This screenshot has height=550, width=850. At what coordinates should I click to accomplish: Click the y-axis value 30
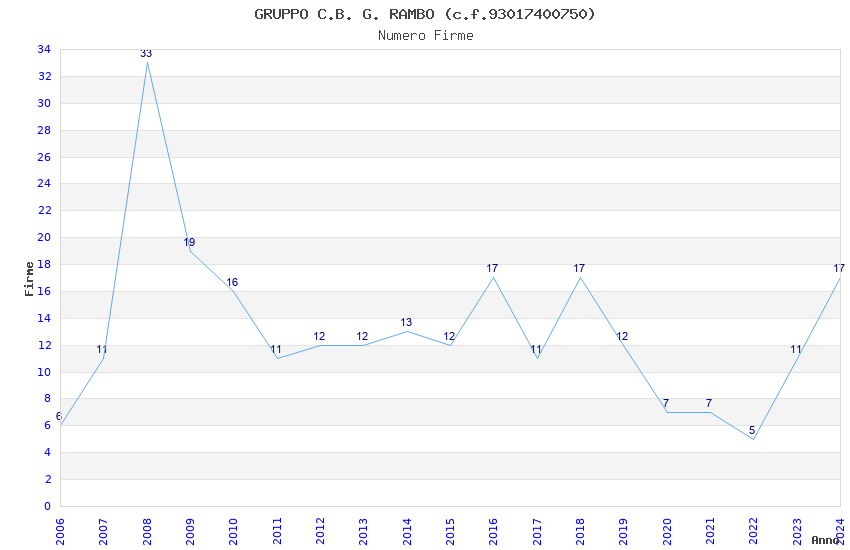coord(44,103)
